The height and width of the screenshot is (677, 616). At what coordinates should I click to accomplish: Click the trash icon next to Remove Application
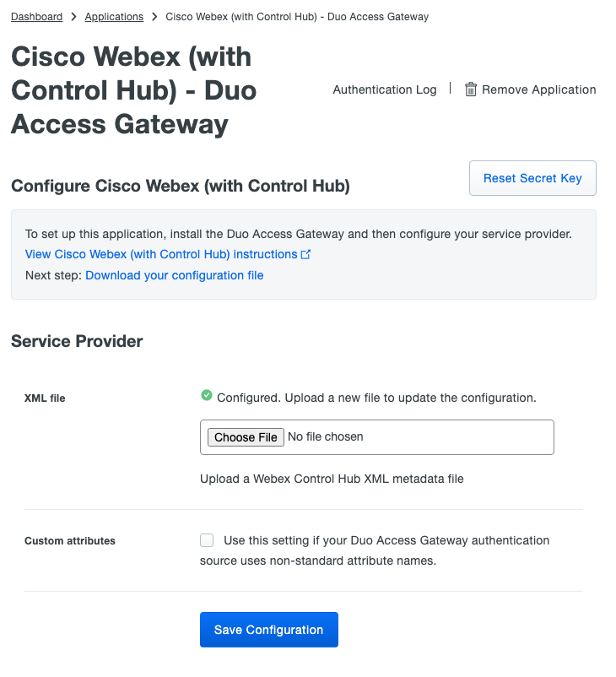[471, 89]
